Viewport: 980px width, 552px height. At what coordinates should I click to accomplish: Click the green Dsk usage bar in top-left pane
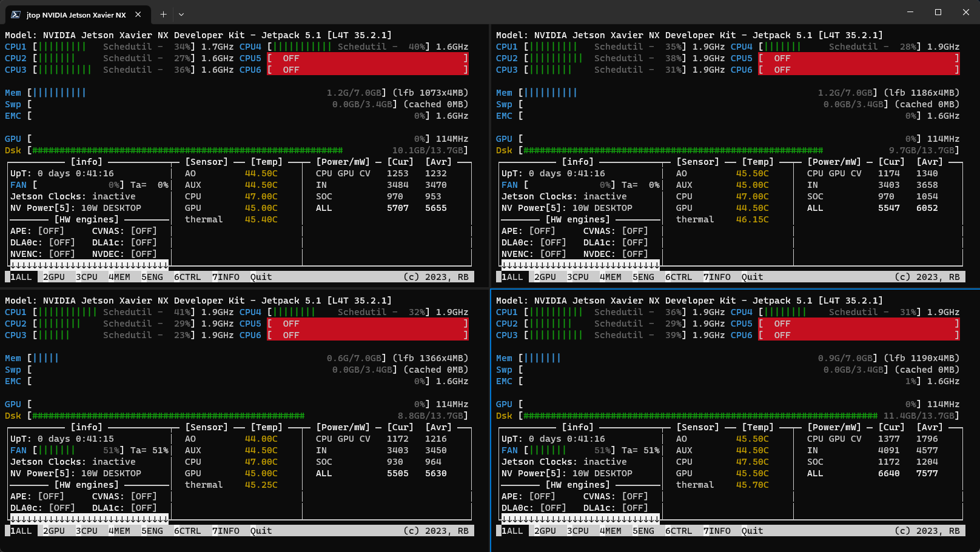click(x=187, y=150)
